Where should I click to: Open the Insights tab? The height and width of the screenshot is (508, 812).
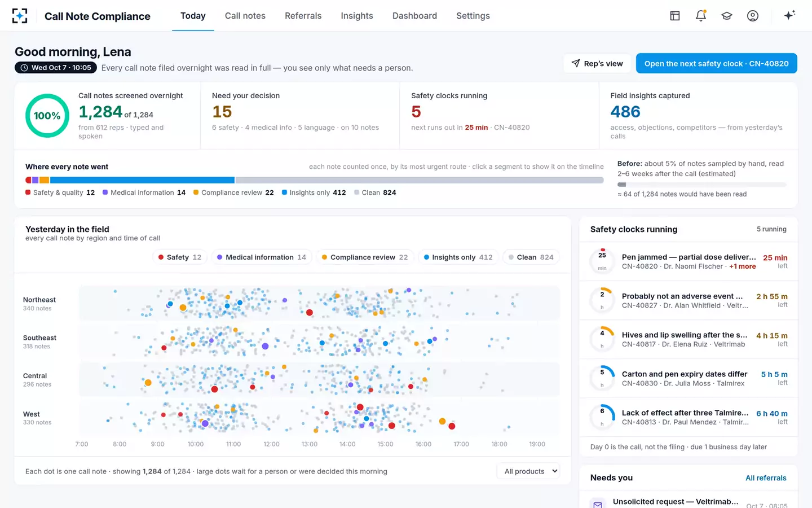click(357, 16)
